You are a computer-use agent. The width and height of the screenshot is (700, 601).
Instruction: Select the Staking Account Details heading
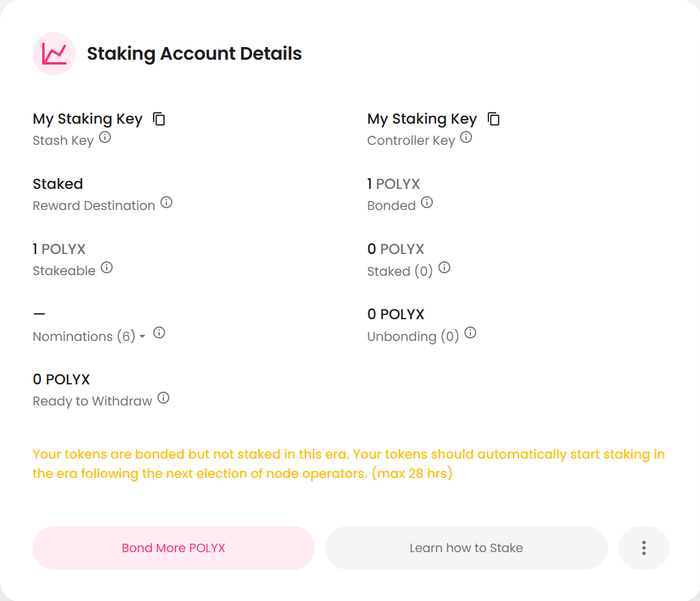[194, 53]
